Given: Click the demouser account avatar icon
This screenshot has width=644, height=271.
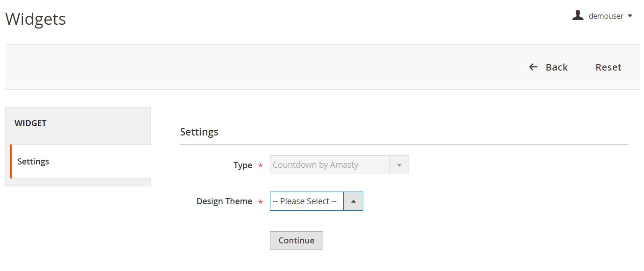Looking at the screenshot, I should pos(578,16).
